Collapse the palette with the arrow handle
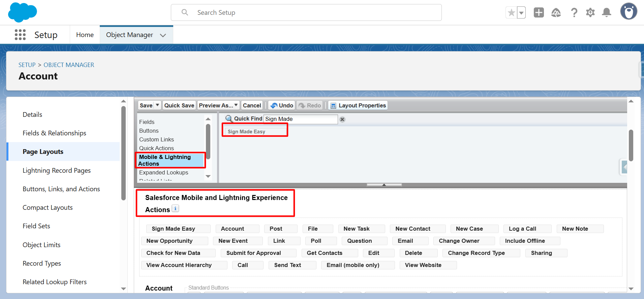Screen dimensions: 644x299 click(x=384, y=185)
